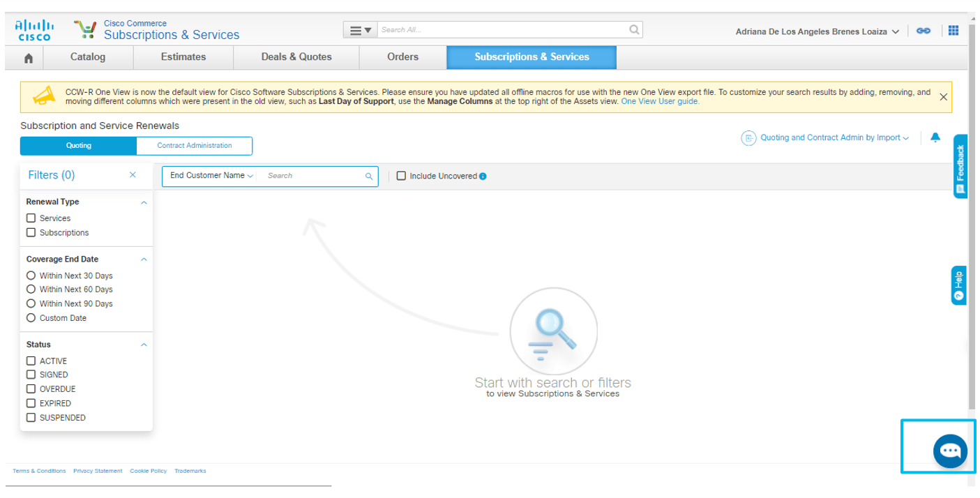The image size is (980, 498).
Task: Select the Subscriptions & Services tab
Action: (x=532, y=57)
